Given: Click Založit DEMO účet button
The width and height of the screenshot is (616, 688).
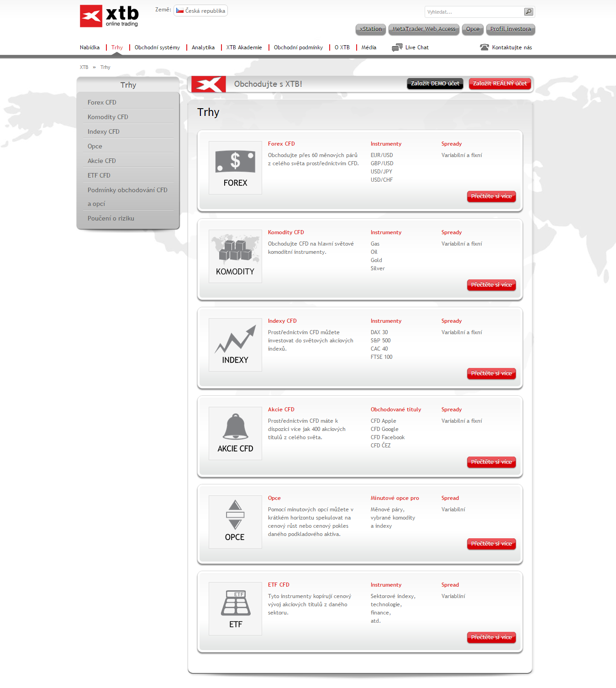Looking at the screenshot, I should [435, 84].
